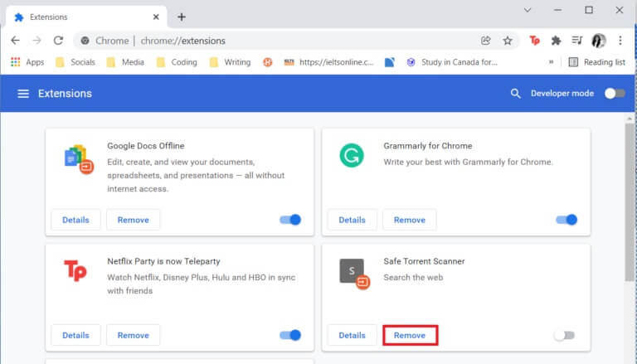The height and width of the screenshot is (364, 637).
Task: Turn on Developer mode
Action: 615,94
